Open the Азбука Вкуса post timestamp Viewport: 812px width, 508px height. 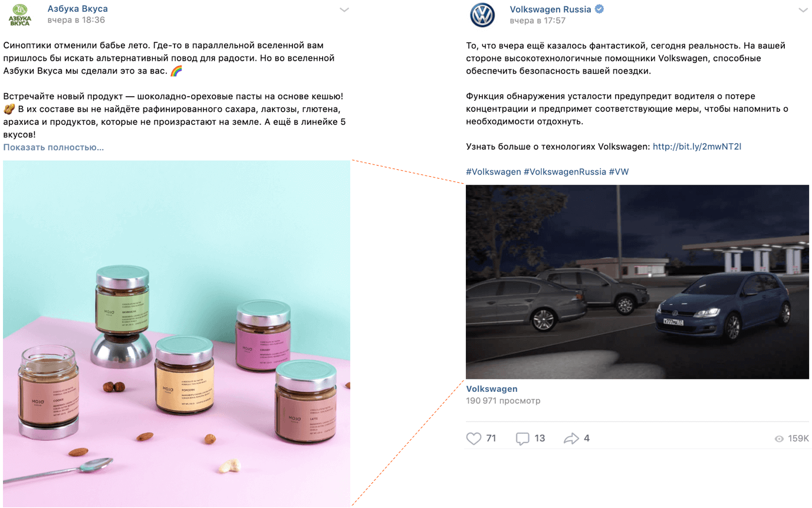76,20
